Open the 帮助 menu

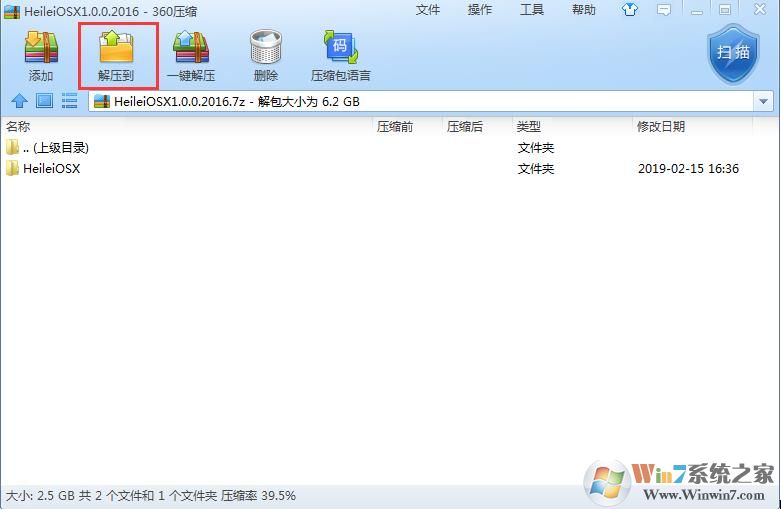584,9
